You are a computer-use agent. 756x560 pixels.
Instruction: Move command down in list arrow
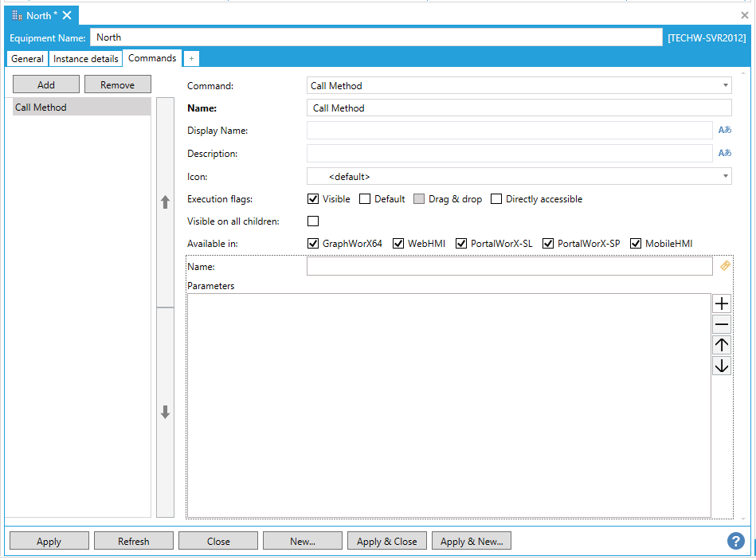(166, 412)
